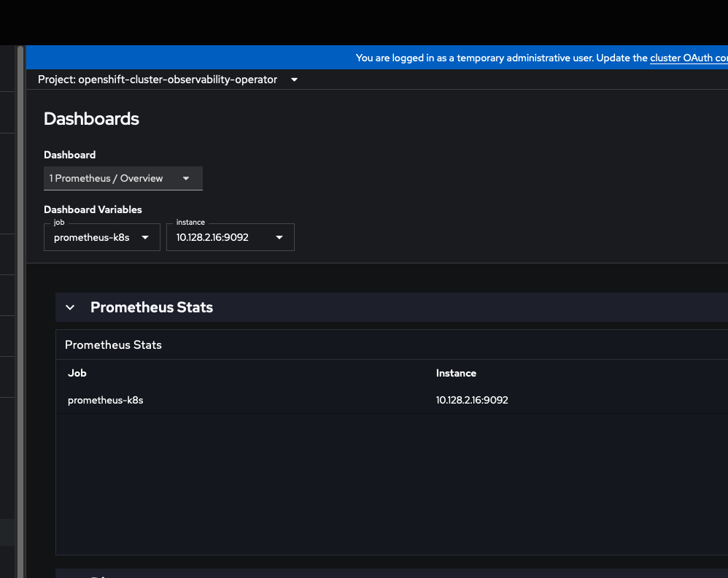728x578 pixels.
Task: Collapse the Prometheus Stats section chevron
Action: click(70, 307)
